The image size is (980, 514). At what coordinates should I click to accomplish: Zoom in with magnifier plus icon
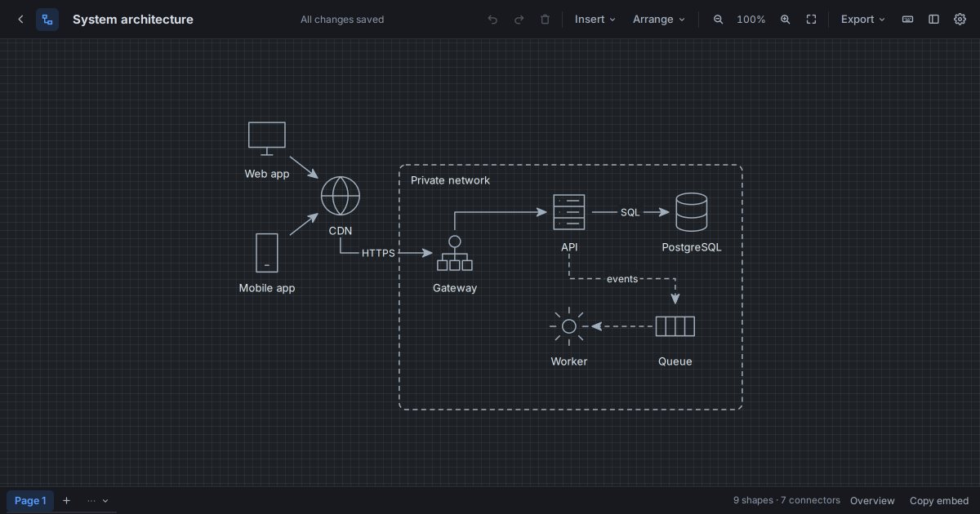pyautogui.click(x=785, y=19)
